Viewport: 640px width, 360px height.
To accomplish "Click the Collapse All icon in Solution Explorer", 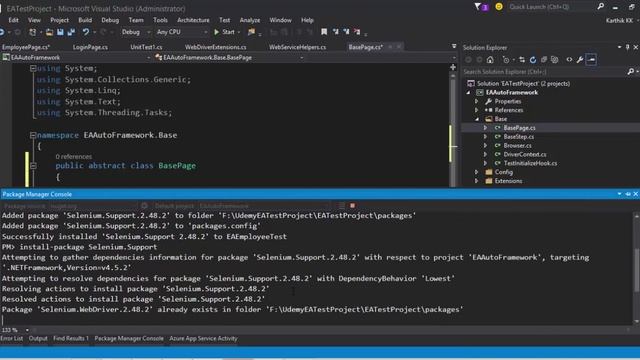I will coord(544,60).
